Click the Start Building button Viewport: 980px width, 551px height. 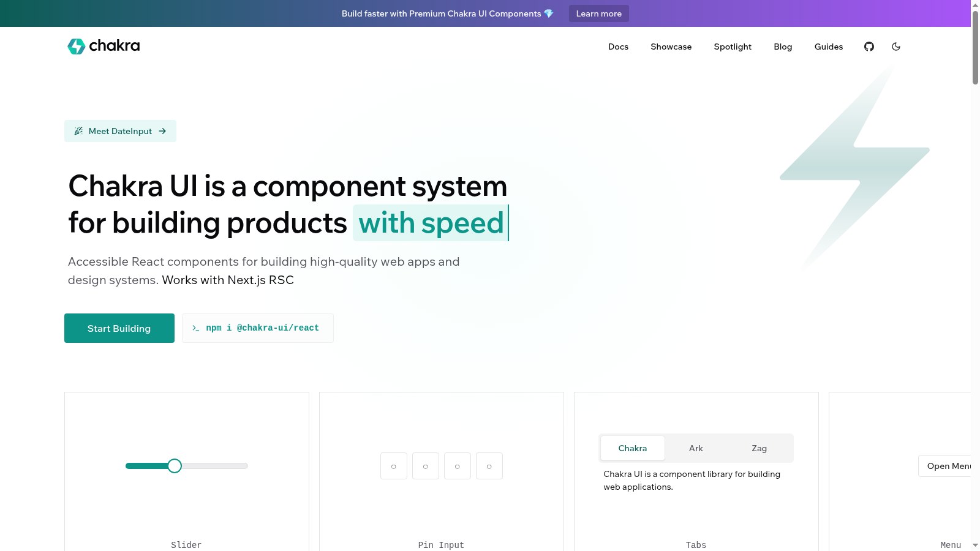click(x=119, y=328)
